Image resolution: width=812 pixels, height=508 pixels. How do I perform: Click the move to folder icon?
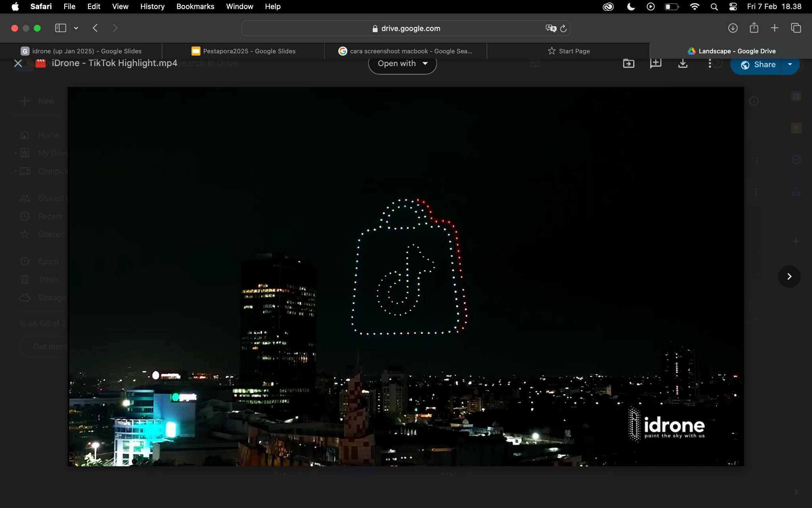628,63
